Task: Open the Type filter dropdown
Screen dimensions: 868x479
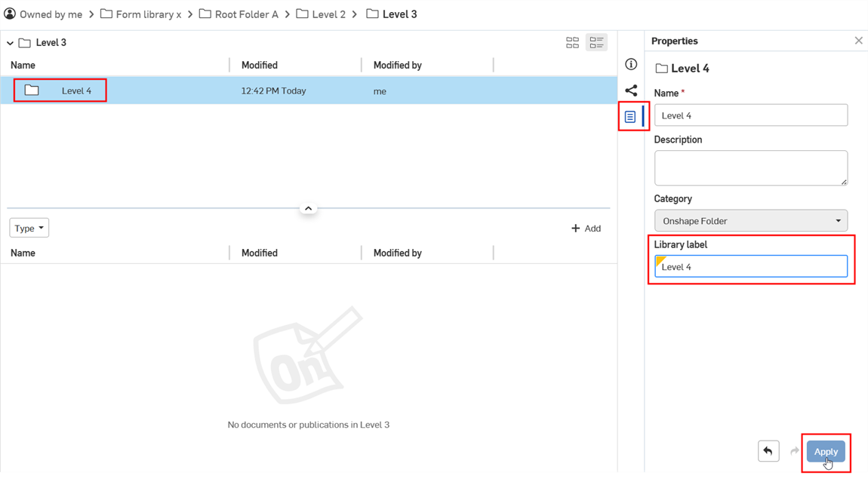Action: [x=29, y=228]
